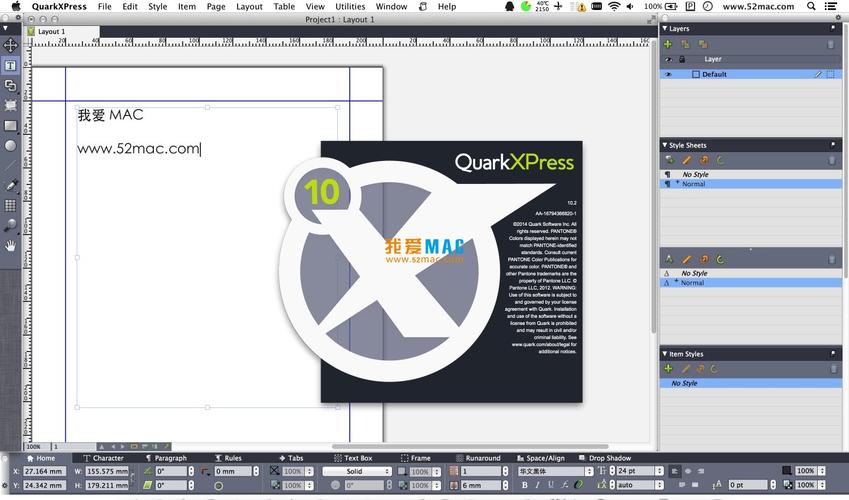The width and height of the screenshot is (849, 500).
Task: Open the Utilities menu
Action: click(350, 7)
